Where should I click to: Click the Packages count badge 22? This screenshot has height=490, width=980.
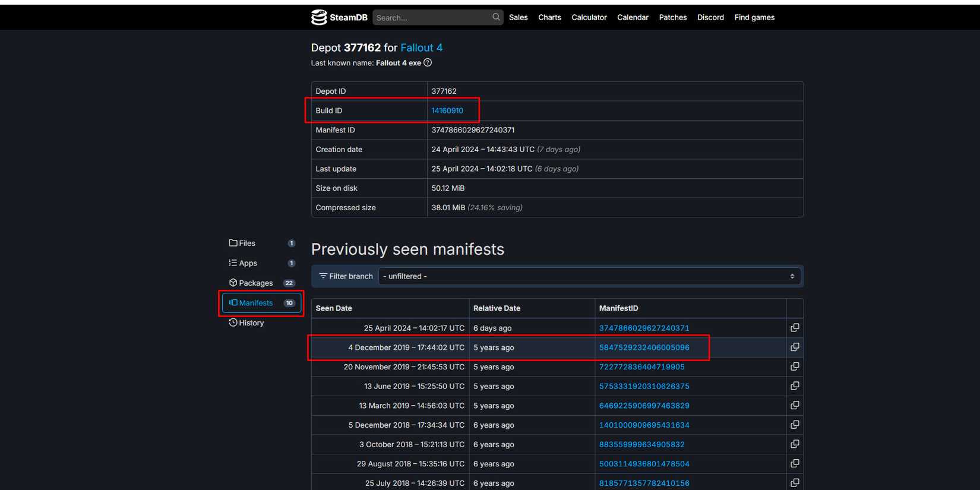click(289, 283)
